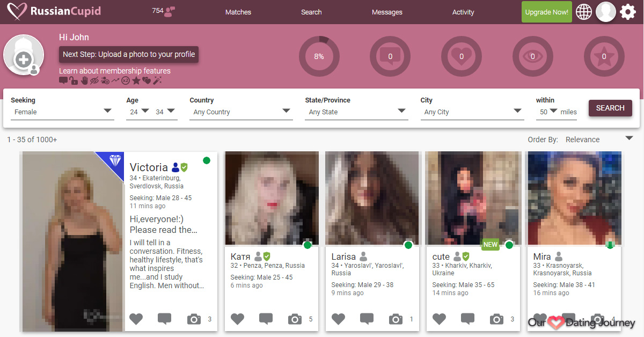View cute's photos camera icon

pyautogui.click(x=496, y=319)
